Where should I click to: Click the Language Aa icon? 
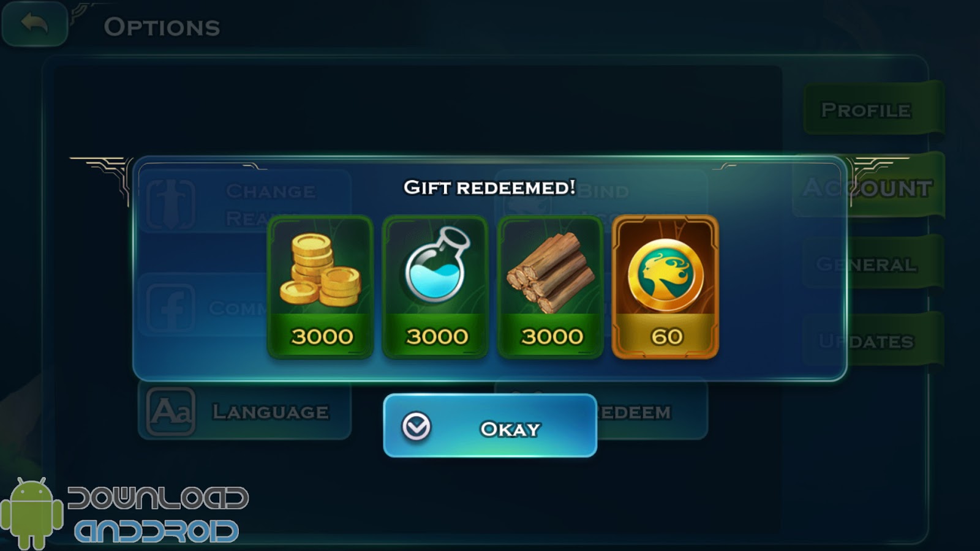click(x=171, y=411)
